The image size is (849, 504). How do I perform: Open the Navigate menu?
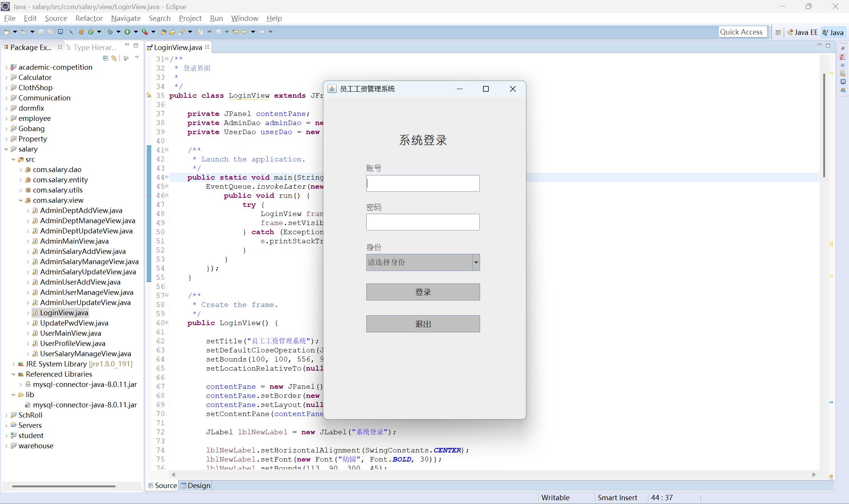[x=126, y=18]
